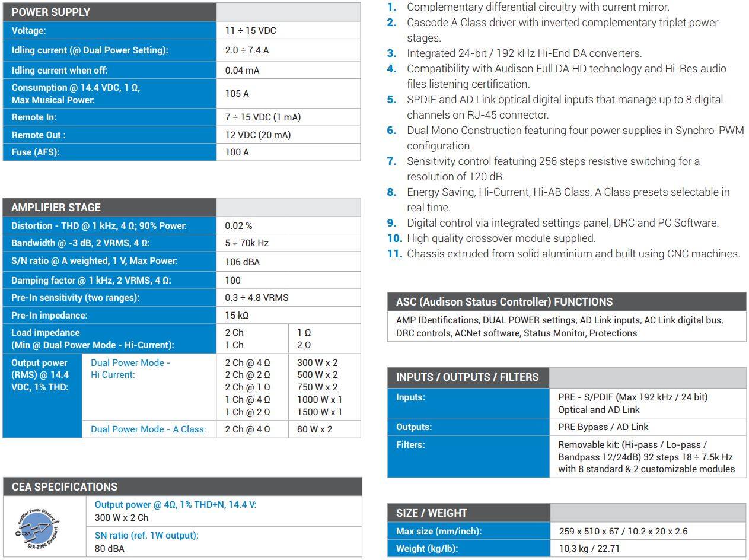Viewport: 749px width, 560px height.
Task: Click the "Inputs:" row label
Action: coord(410,397)
